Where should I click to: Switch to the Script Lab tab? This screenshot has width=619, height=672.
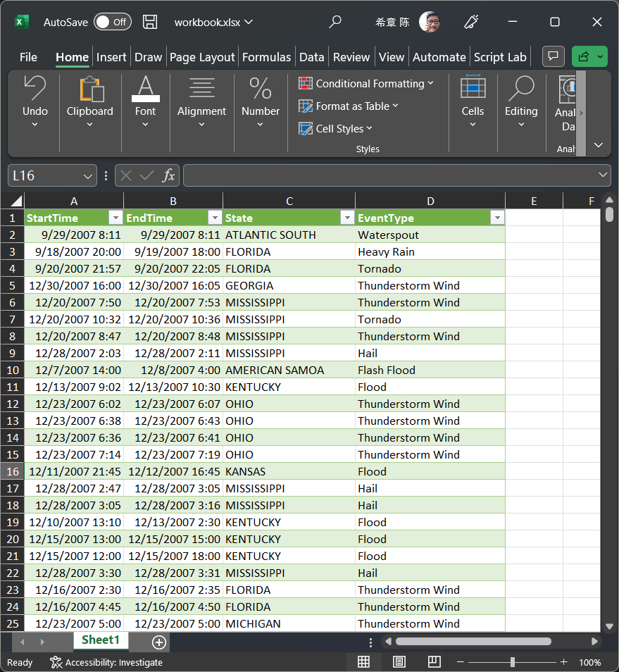(500, 57)
